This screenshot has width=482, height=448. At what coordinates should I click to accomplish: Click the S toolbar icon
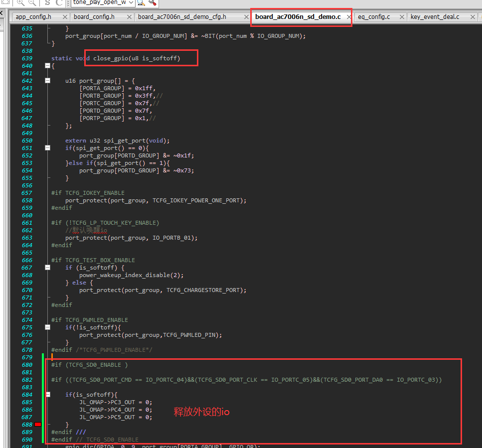pyautogui.click(x=48, y=3)
